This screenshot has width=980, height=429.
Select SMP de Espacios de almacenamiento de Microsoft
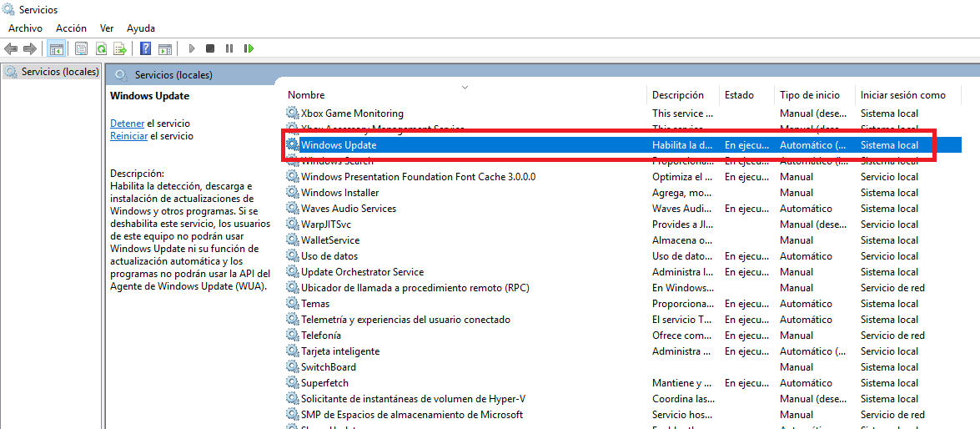[x=412, y=415]
